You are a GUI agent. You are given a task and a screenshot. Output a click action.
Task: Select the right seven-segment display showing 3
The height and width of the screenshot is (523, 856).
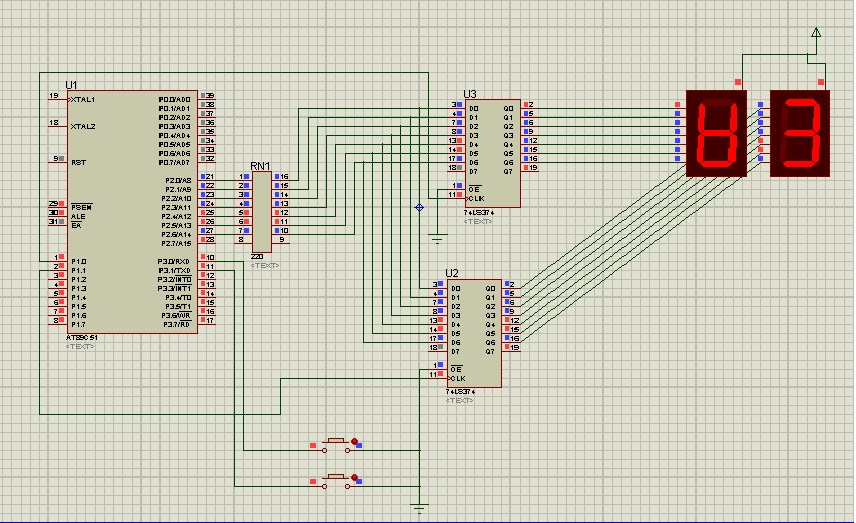click(x=800, y=134)
